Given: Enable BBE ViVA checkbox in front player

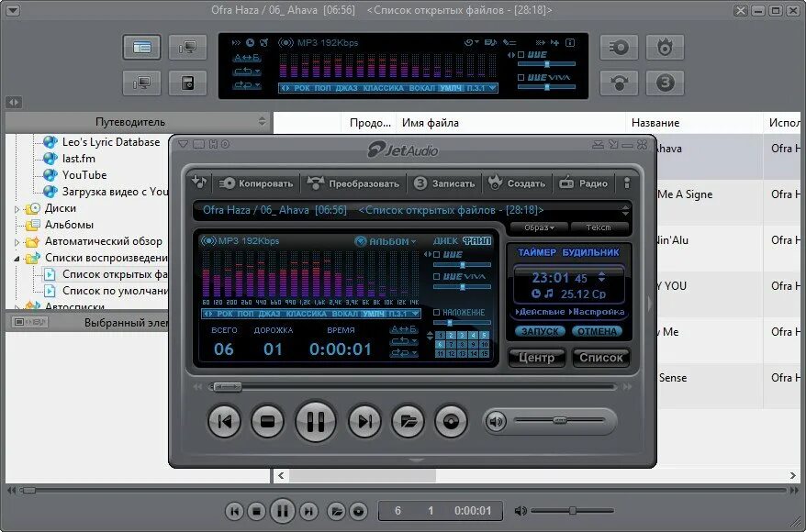Looking at the screenshot, I should [436, 277].
